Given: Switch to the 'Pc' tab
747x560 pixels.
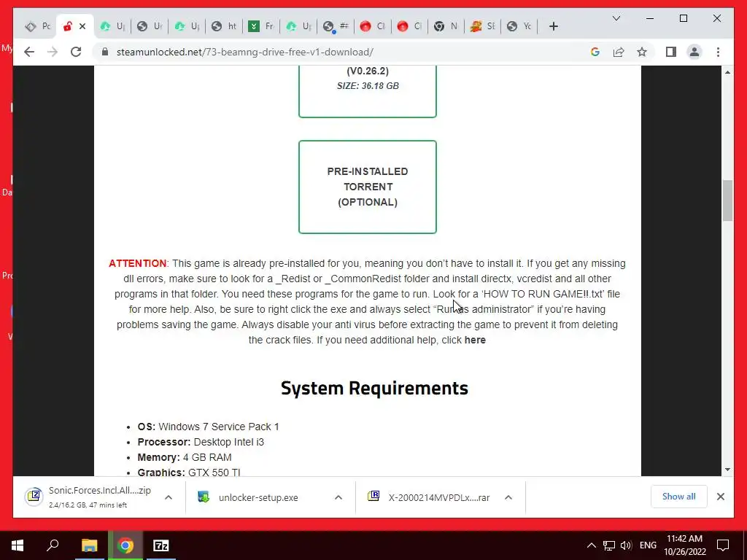Looking at the screenshot, I should coord(38,27).
